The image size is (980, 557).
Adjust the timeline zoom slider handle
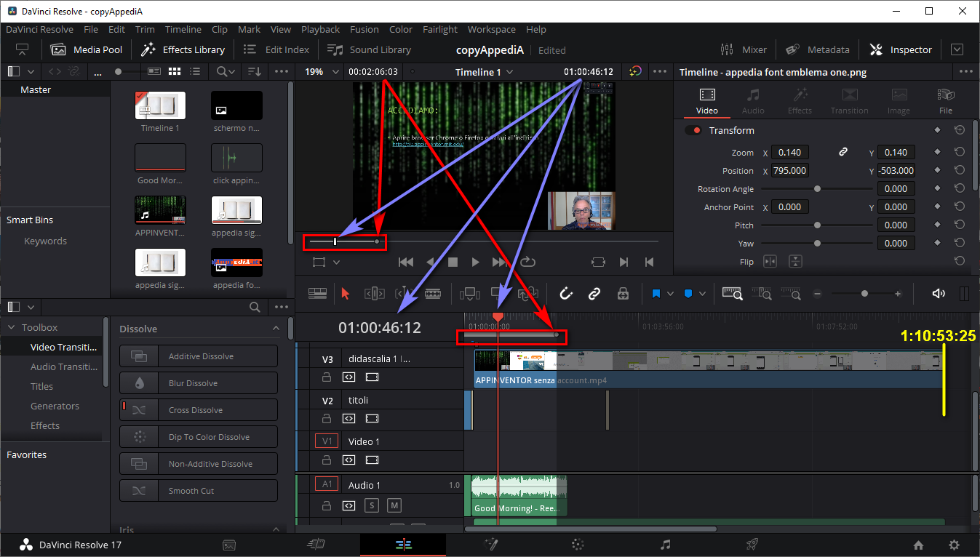[864, 294]
